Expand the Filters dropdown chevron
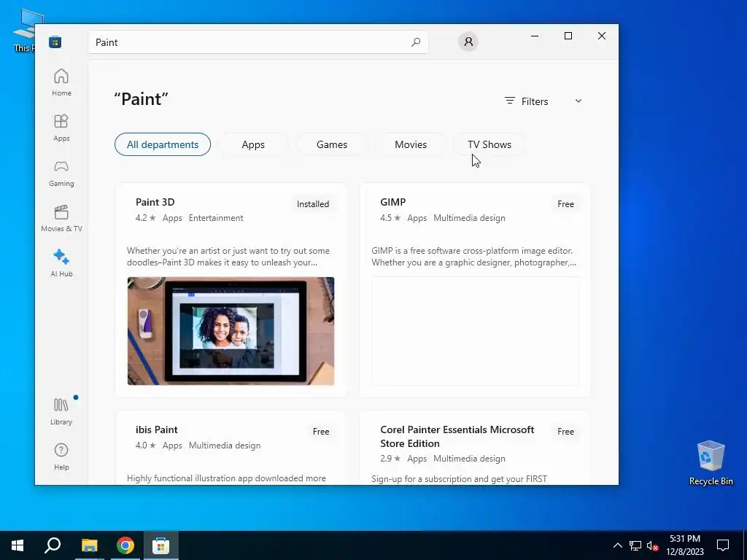The image size is (747, 560). point(578,101)
